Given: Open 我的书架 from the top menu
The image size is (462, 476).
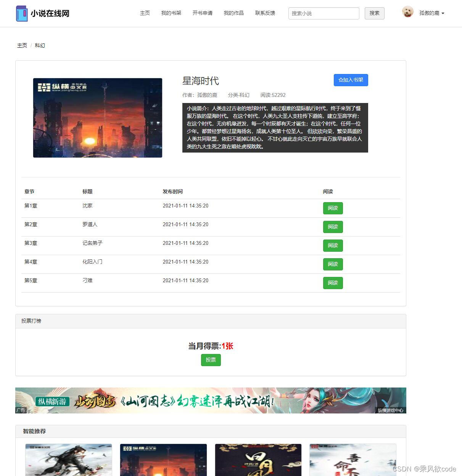Looking at the screenshot, I should pos(171,13).
